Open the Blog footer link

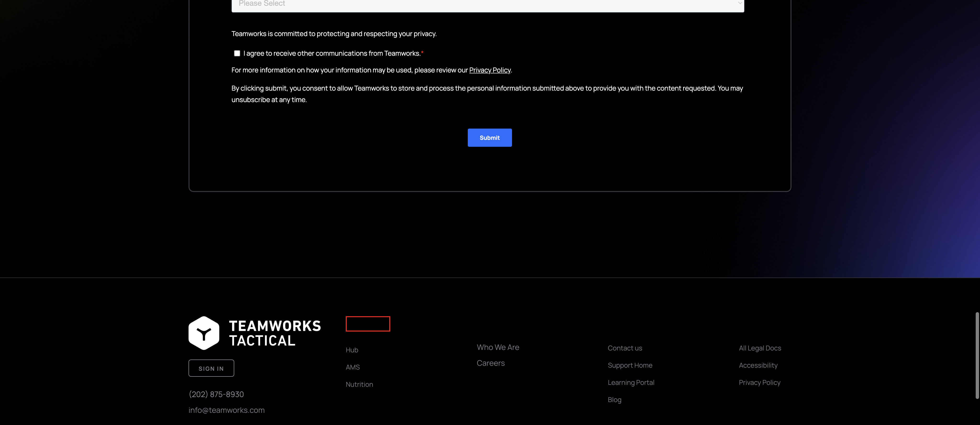pos(614,399)
